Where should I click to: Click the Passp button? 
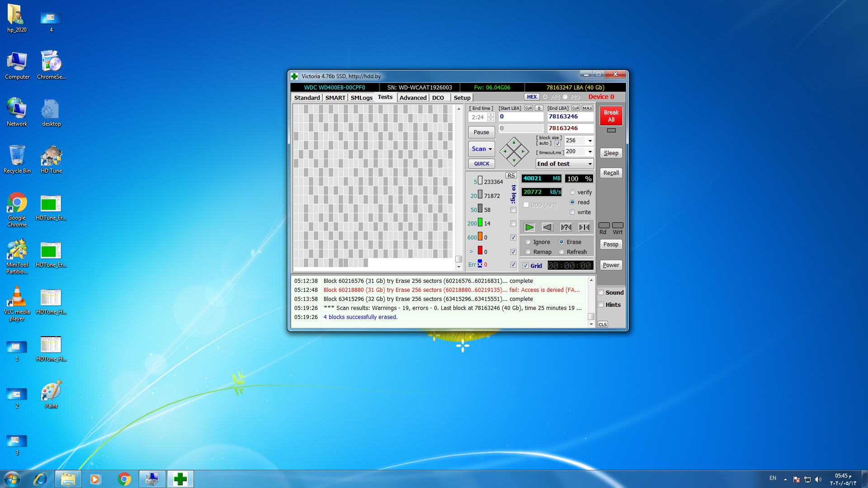(x=611, y=244)
